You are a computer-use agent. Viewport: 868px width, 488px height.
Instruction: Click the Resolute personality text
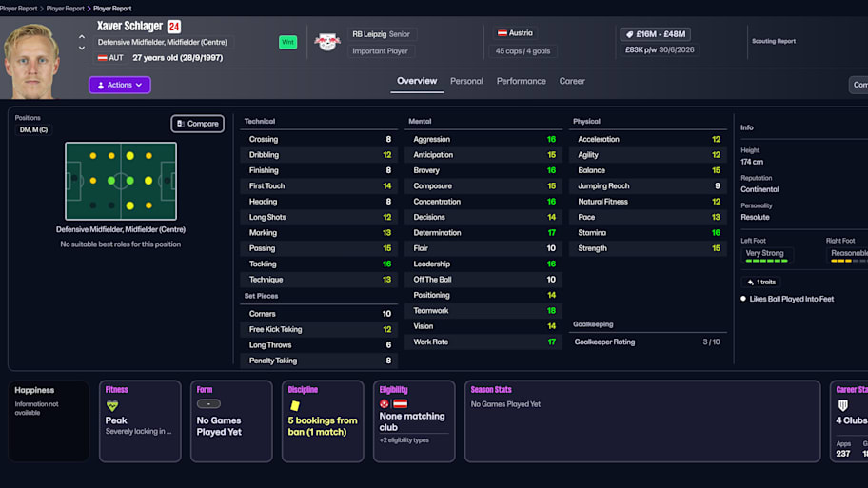pos(755,217)
